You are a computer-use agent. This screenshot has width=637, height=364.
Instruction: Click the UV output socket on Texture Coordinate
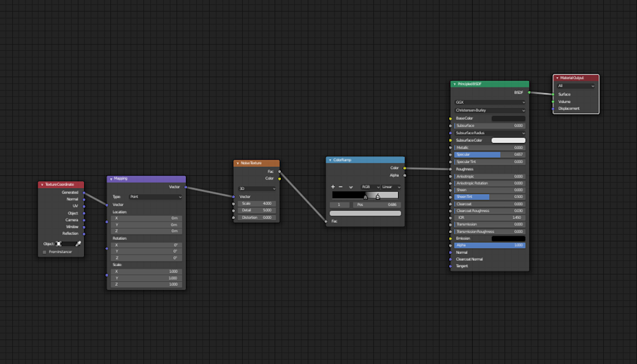point(84,206)
